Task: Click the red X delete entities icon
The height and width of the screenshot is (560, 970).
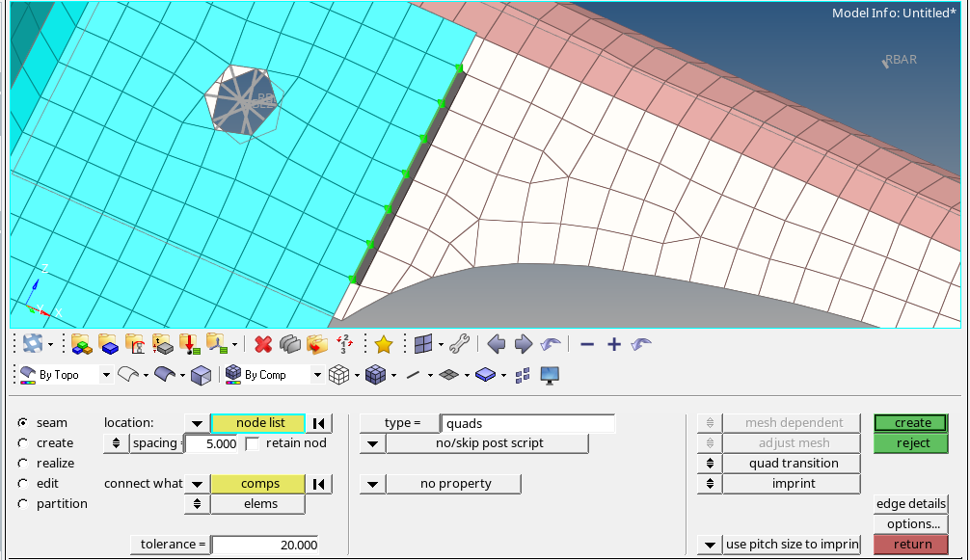Action: [261, 344]
